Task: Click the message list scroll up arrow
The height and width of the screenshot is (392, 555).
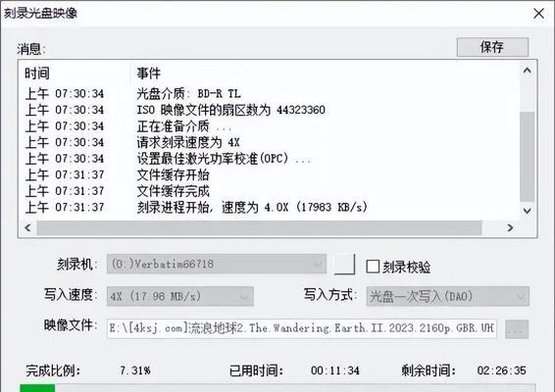Action: click(527, 71)
